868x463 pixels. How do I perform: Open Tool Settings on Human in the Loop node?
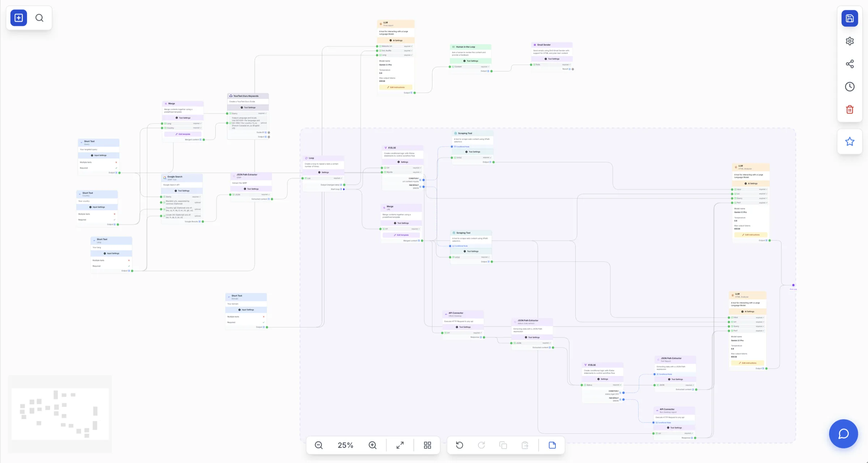point(471,61)
